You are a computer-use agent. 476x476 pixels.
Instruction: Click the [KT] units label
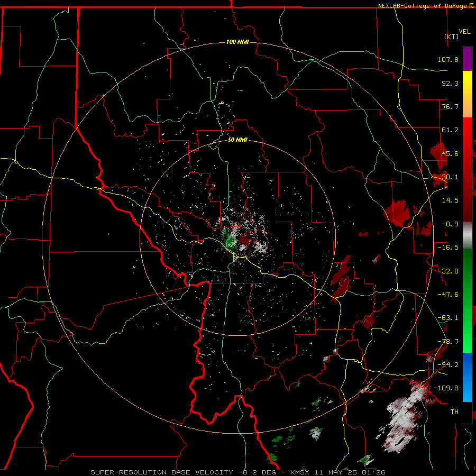pyautogui.click(x=452, y=36)
